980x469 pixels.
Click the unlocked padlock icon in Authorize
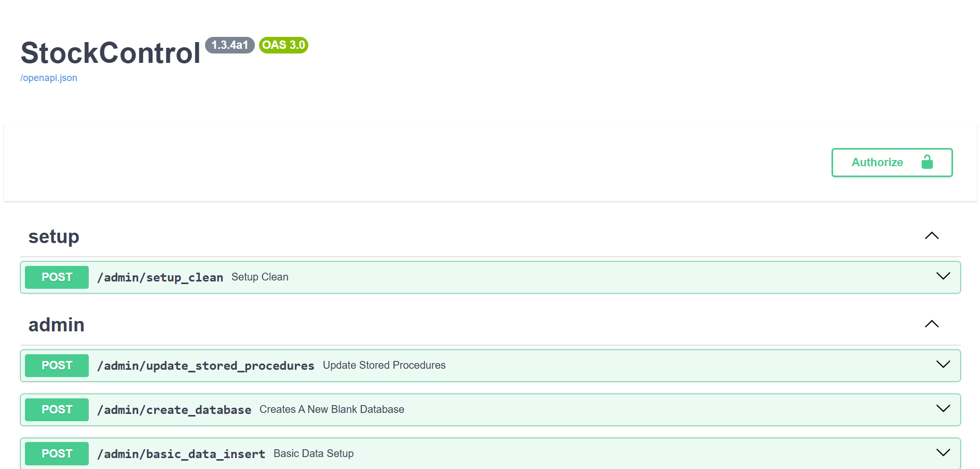coord(927,162)
